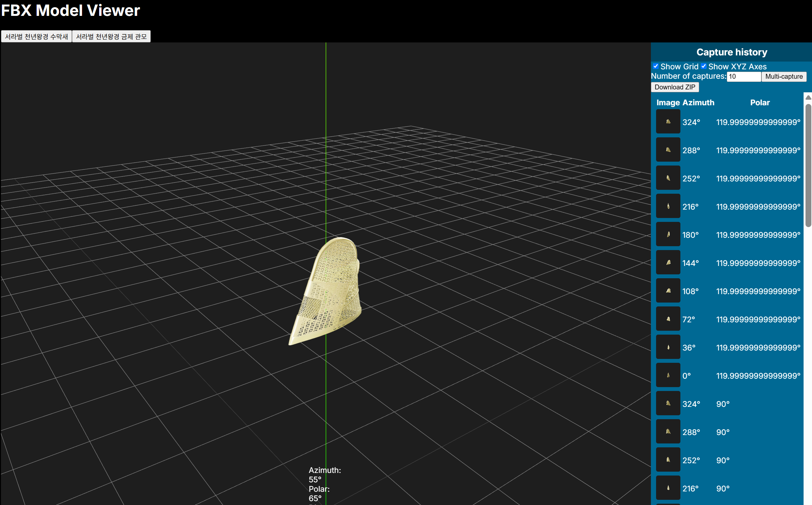Viewport: 812px width, 505px height.
Task: Disable the Show XYZ Axes checkbox
Action: (x=703, y=66)
